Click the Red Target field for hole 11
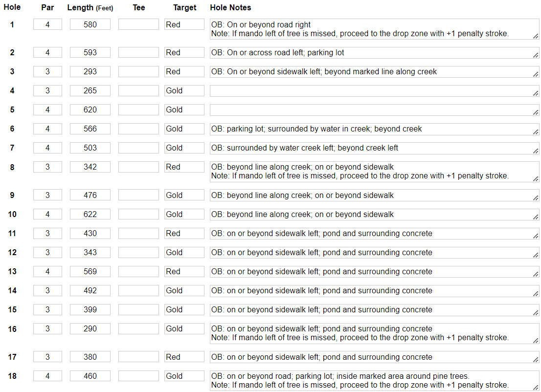The width and height of the screenshot is (541, 392). pyautogui.click(x=184, y=233)
